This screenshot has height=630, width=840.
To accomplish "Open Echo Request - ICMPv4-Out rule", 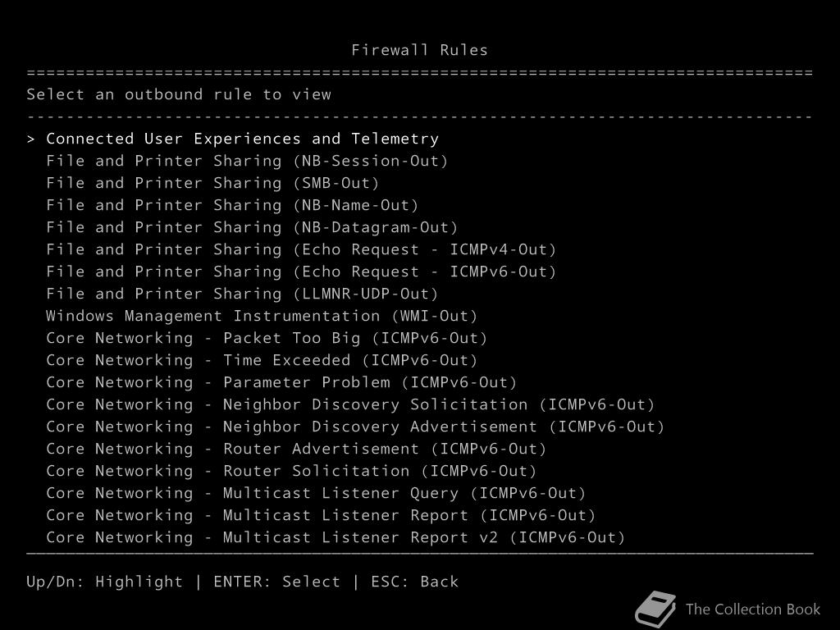I will (x=301, y=249).
